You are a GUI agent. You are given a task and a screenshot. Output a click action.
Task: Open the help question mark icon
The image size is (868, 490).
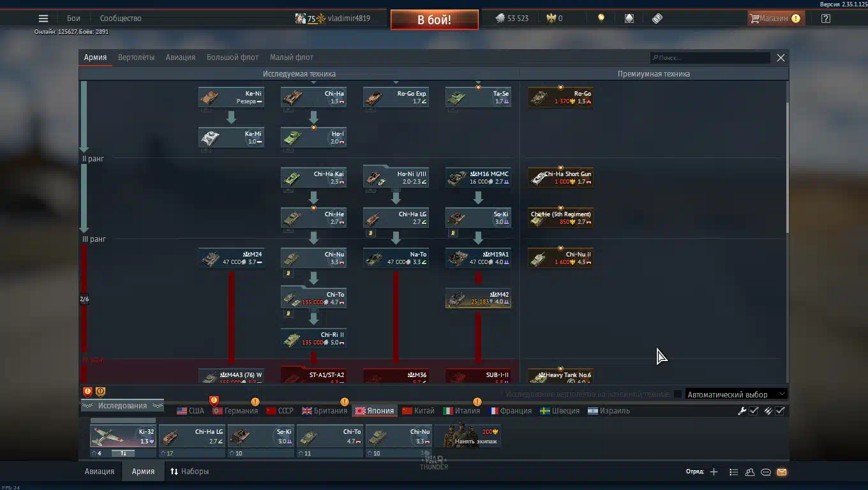[826, 19]
